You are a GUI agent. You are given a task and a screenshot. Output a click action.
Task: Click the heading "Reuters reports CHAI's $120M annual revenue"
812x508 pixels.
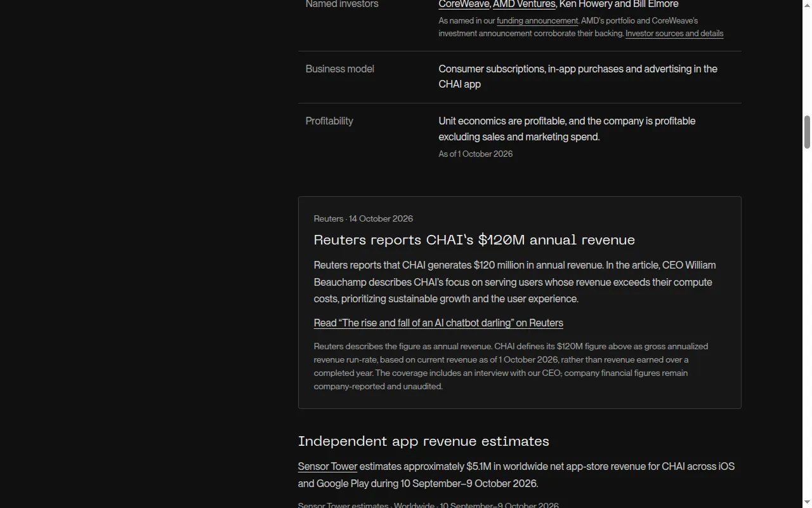point(474,240)
